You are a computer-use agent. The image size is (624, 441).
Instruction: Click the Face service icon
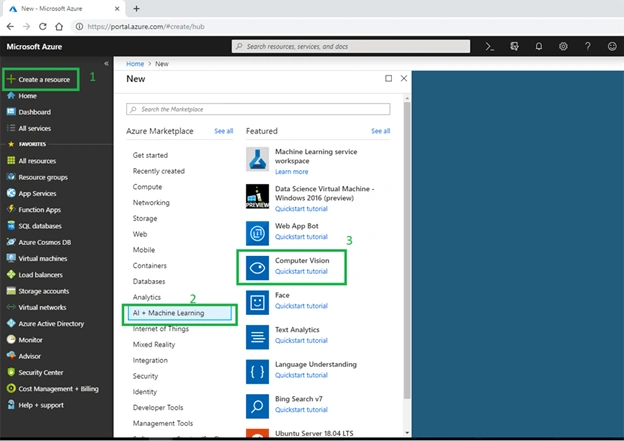pos(257,302)
